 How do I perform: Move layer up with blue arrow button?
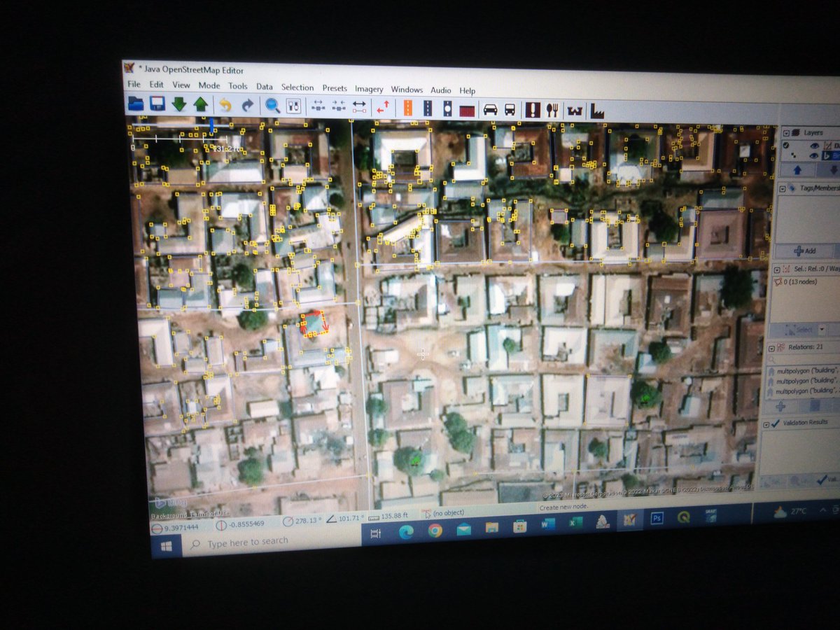coord(797,170)
